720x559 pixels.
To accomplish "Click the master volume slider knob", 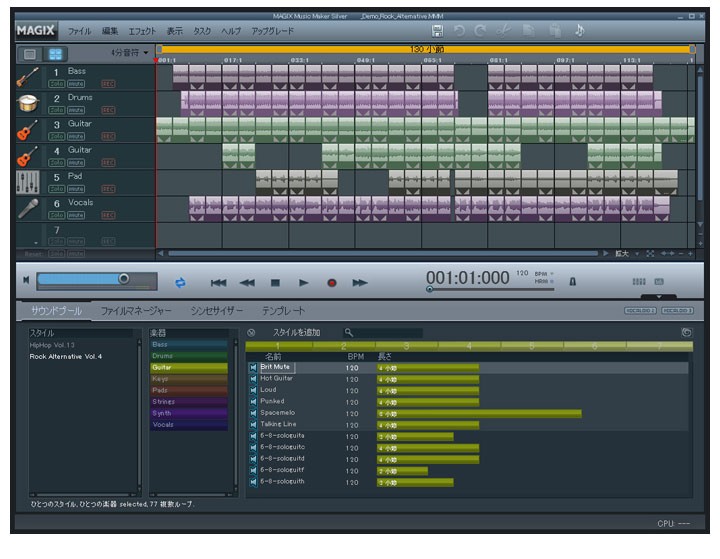I will click(x=124, y=278).
